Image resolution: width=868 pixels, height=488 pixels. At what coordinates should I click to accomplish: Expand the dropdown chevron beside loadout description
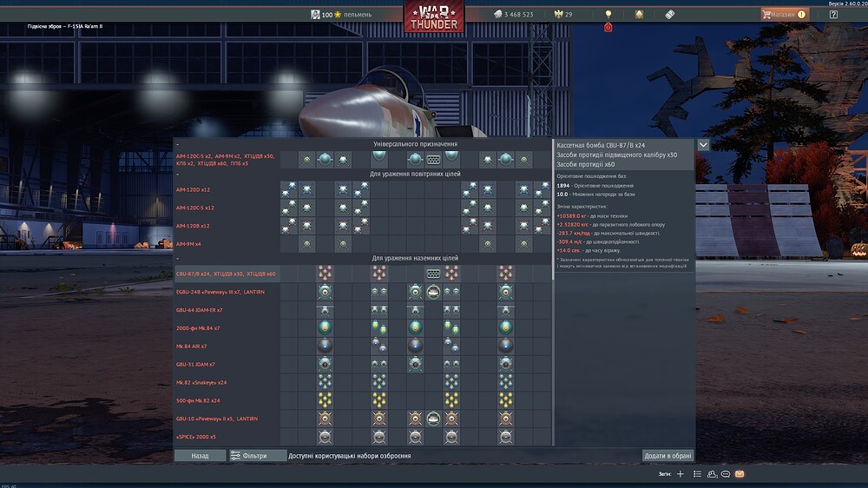(703, 145)
